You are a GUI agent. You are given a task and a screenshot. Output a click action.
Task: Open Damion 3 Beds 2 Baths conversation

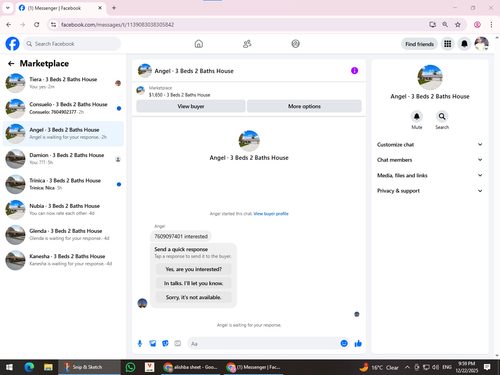tap(63, 159)
